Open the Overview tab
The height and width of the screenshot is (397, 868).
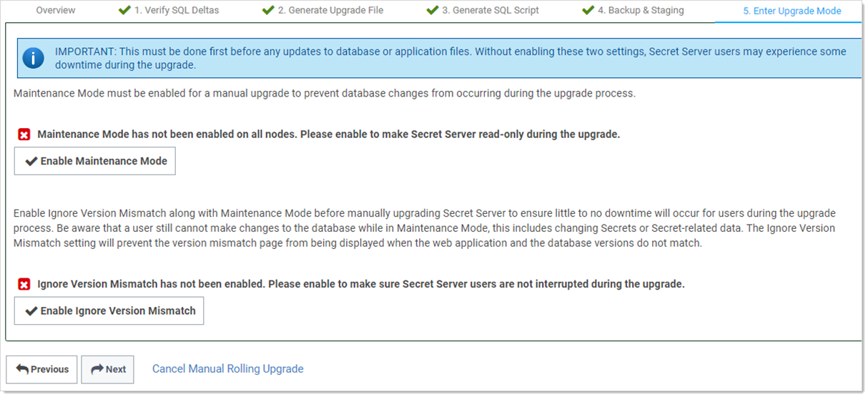click(x=56, y=11)
